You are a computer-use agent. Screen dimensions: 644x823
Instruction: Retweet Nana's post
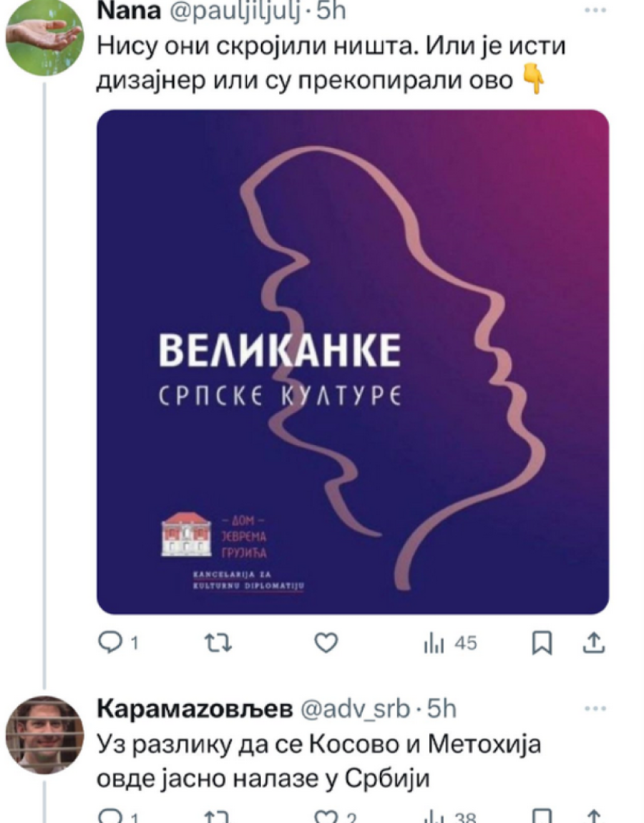pos(218,643)
